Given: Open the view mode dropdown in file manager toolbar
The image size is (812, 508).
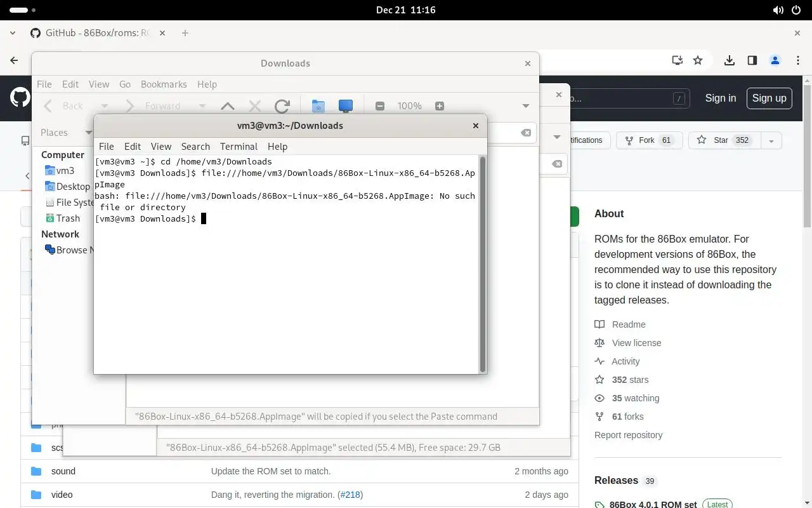Looking at the screenshot, I should point(526,106).
